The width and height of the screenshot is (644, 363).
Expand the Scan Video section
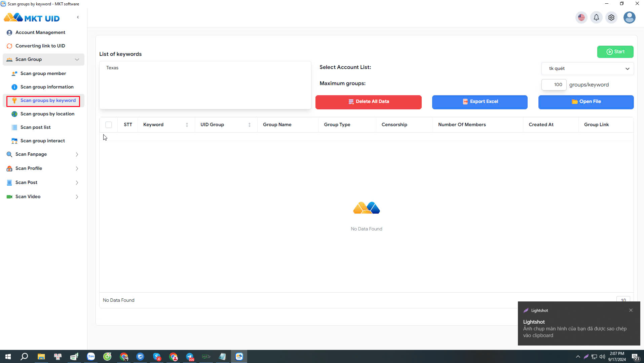click(43, 196)
